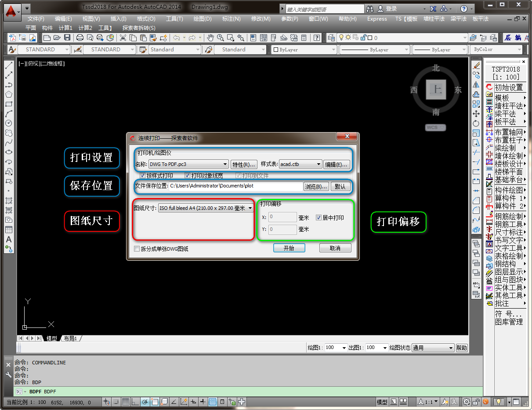The height and width of the screenshot is (410, 532).
Task: Select the Line draw tool
Action: tap(9, 66)
